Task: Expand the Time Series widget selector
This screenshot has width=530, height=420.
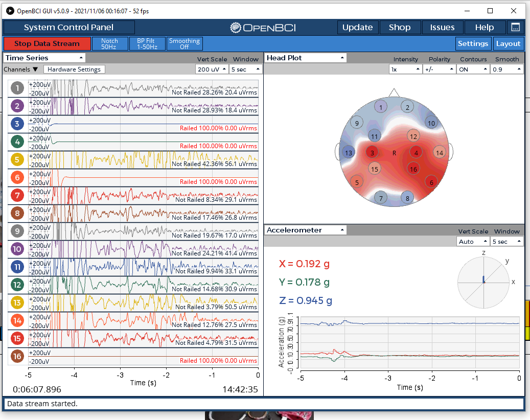Action: point(44,58)
